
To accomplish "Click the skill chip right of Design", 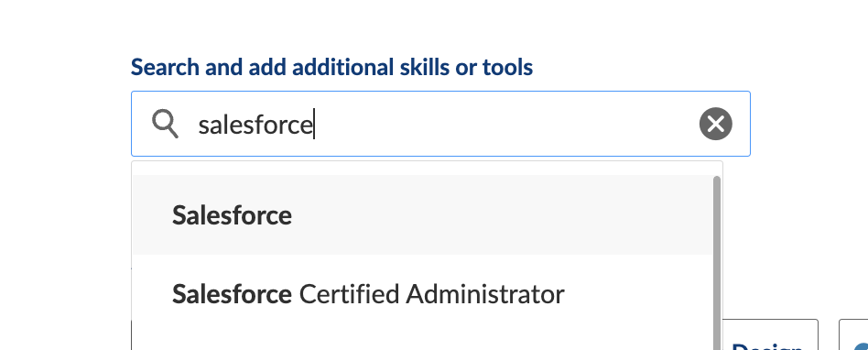I will pos(853,335).
